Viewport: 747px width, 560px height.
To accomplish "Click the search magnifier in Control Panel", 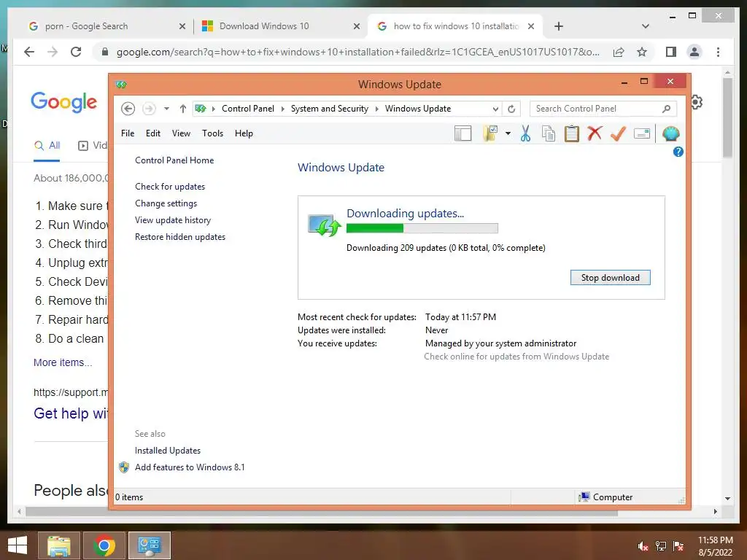I will [x=667, y=109].
